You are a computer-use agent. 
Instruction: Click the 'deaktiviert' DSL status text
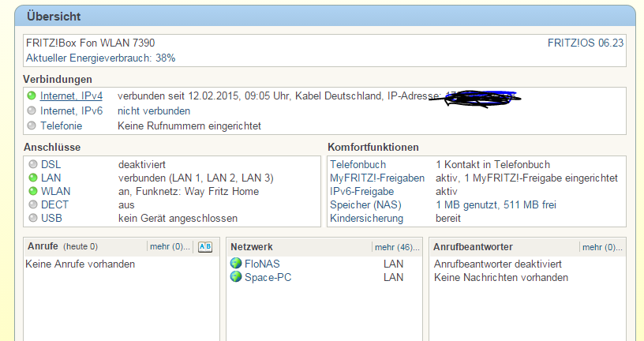(x=142, y=165)
